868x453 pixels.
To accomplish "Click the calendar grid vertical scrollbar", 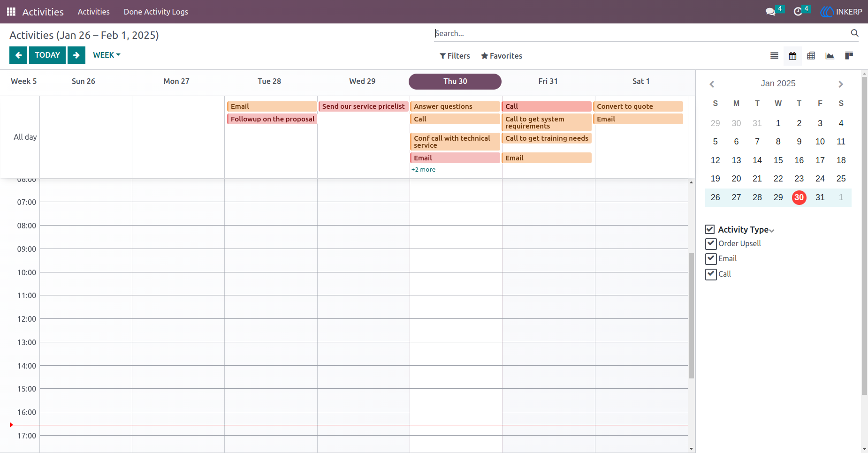I will coord(691,315).
